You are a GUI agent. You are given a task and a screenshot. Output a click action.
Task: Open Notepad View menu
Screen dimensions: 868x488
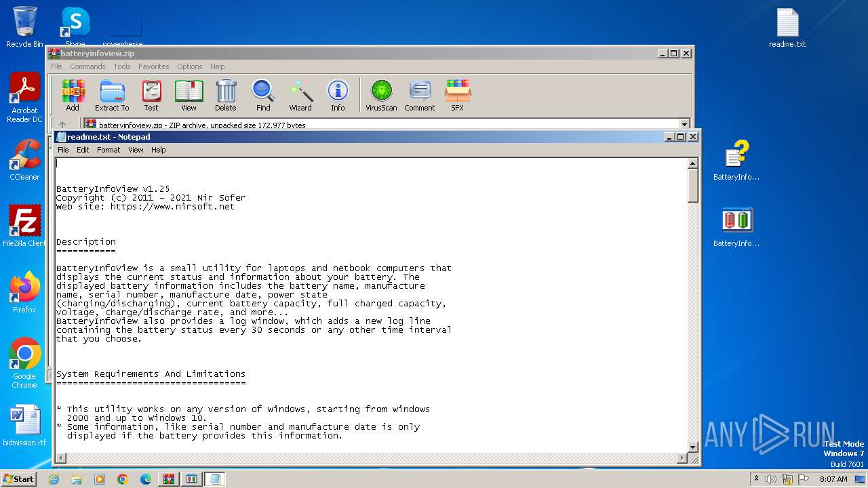pos(136,150)
